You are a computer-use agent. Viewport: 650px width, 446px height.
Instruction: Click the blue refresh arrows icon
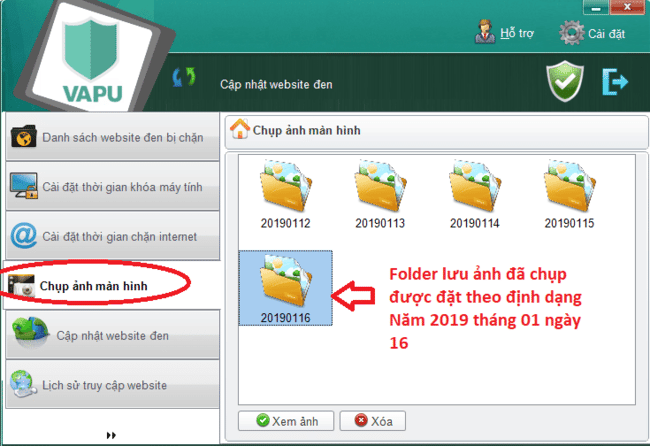(x=185, y=78)
